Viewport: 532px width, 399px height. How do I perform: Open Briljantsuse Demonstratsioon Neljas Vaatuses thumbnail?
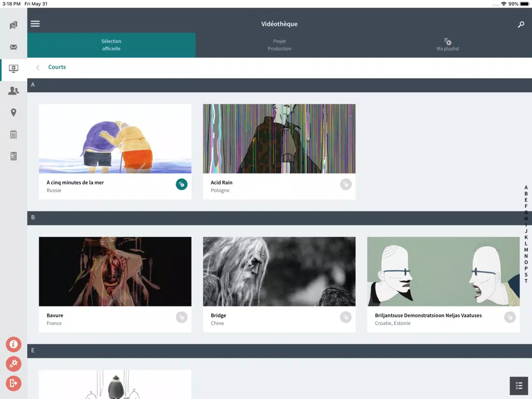(x=443, y=272)
